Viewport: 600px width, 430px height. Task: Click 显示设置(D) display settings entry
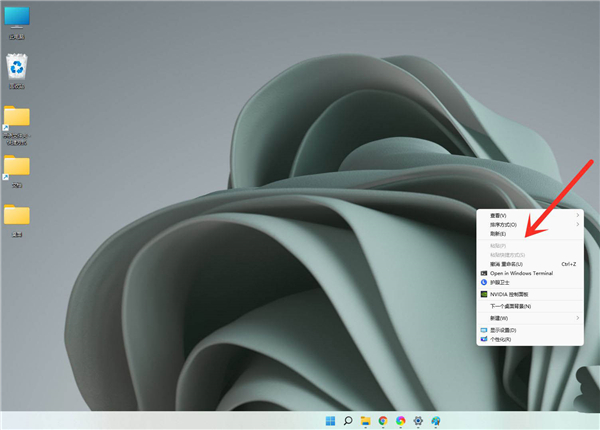503,329
